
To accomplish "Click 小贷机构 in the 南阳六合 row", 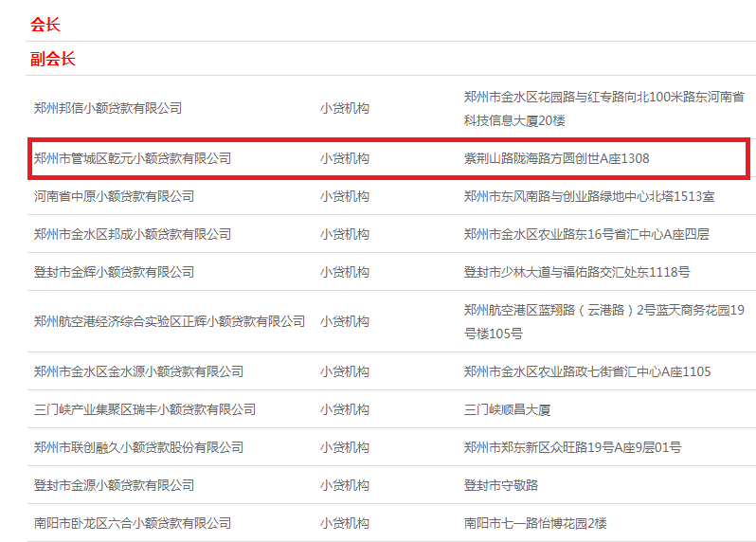I will pyautogui.click(x=344, y=523).
